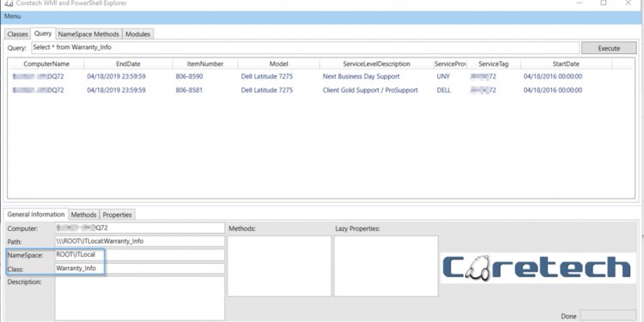Image resolution: width=644 pixels, height=322 pixels.
Task: Select item number 806-8581 cell
Action: tap(189, 90)
